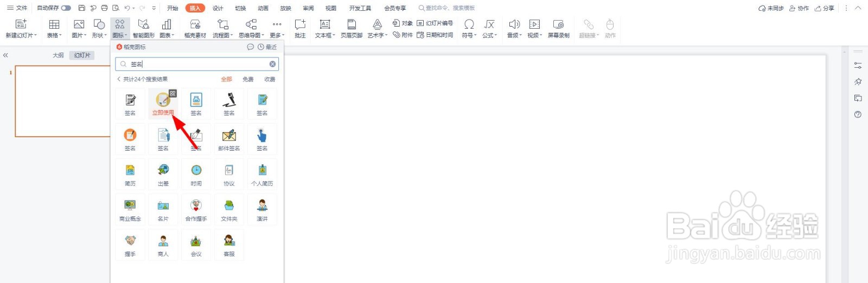This screenshot has width=868, height=283.
Task: Click the 协作 collaborate button
Action: [x=799, y=8]
